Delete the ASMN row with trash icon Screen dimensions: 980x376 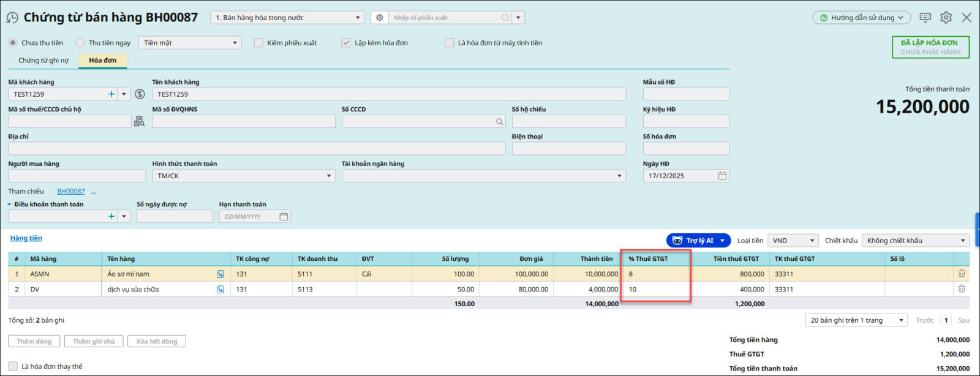coord(961,274)
